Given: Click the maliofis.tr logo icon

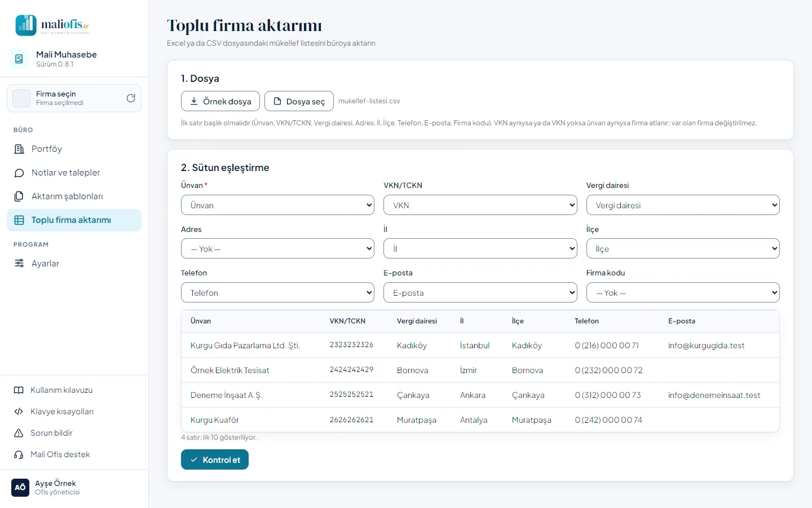Looking at the screenshot, I should pos(26,25).
